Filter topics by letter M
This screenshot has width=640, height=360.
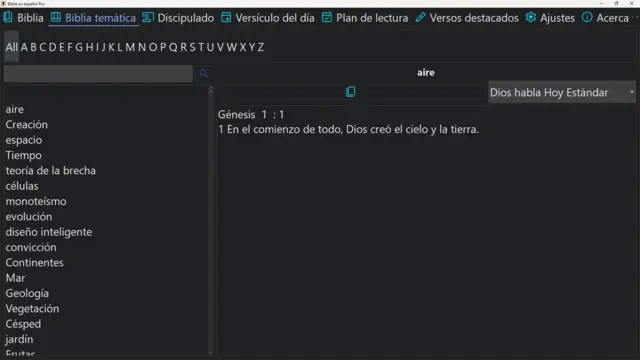click(130, 47)
